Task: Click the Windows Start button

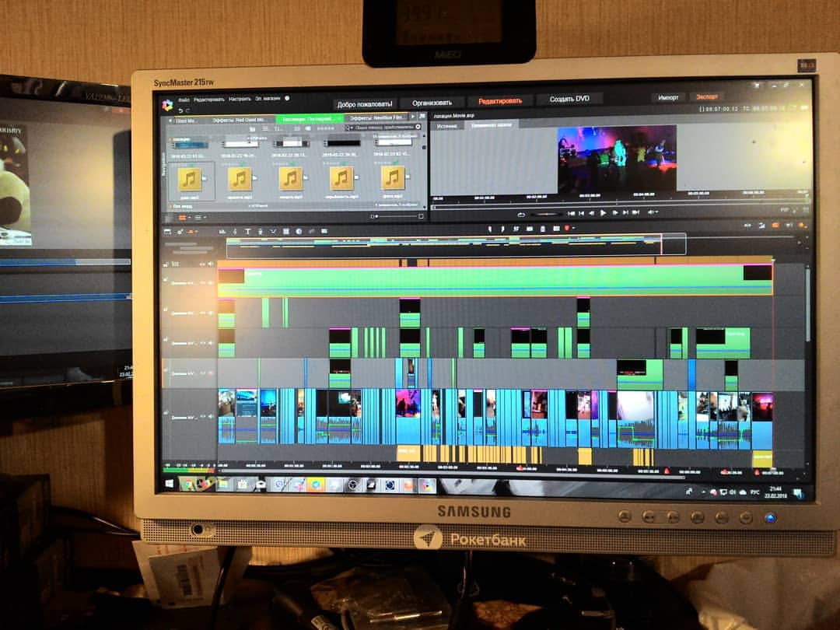Action: click(x=170, y=484)
